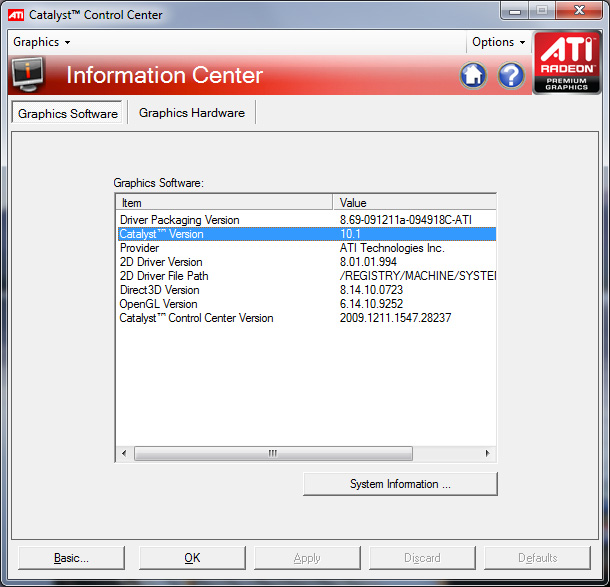610x587 pixels.
Task: Click the Basic... button
Action: [x=72, y=558]
